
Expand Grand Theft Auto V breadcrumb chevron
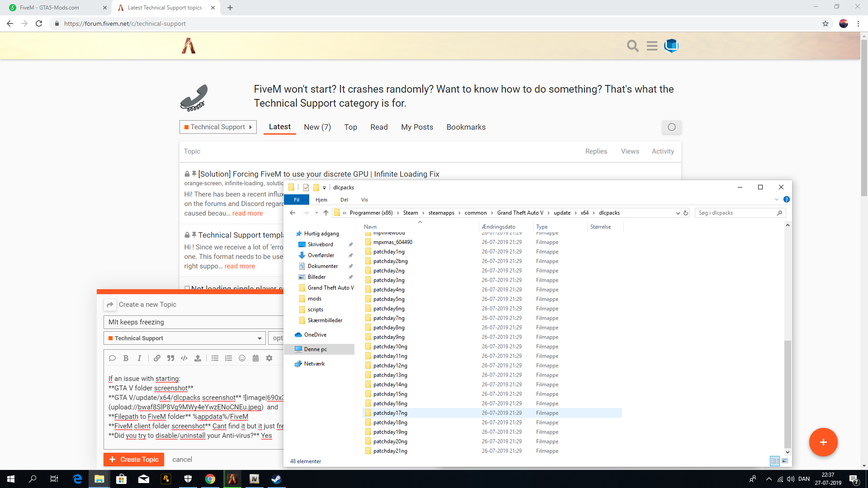pos(548,213)
